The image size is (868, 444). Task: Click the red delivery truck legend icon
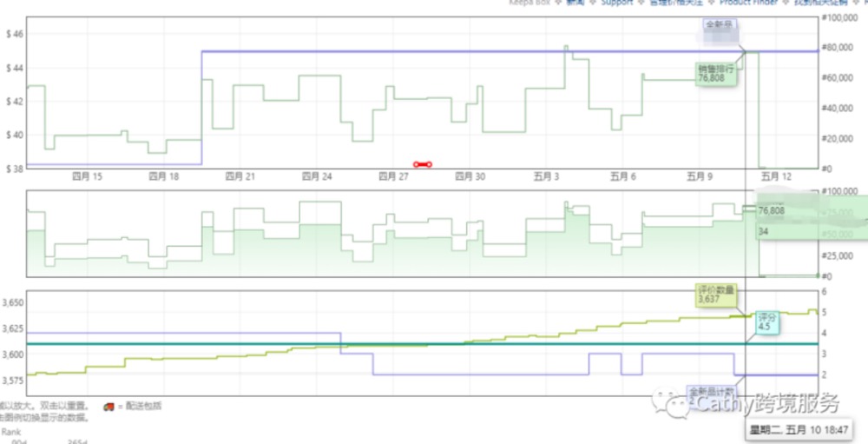coord(108,406)
